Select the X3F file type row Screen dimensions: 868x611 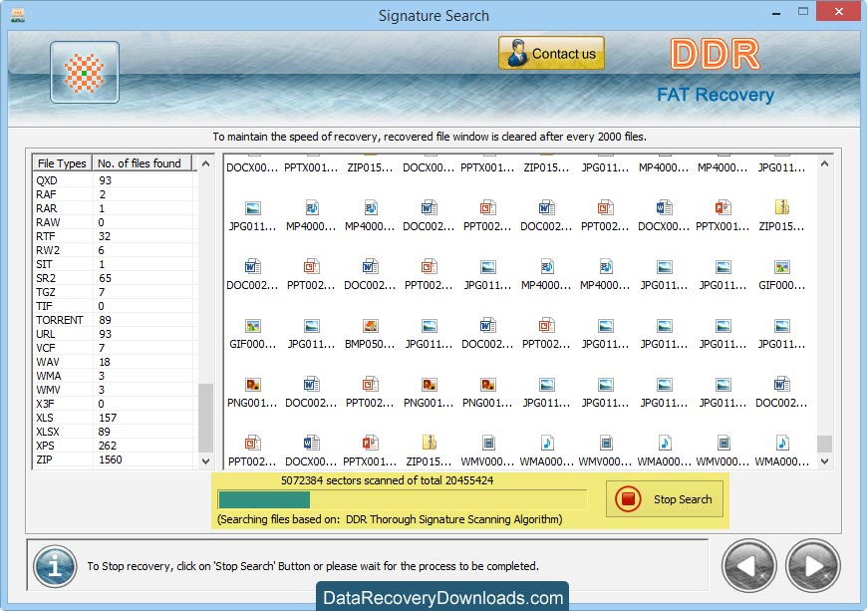point(115,404)
